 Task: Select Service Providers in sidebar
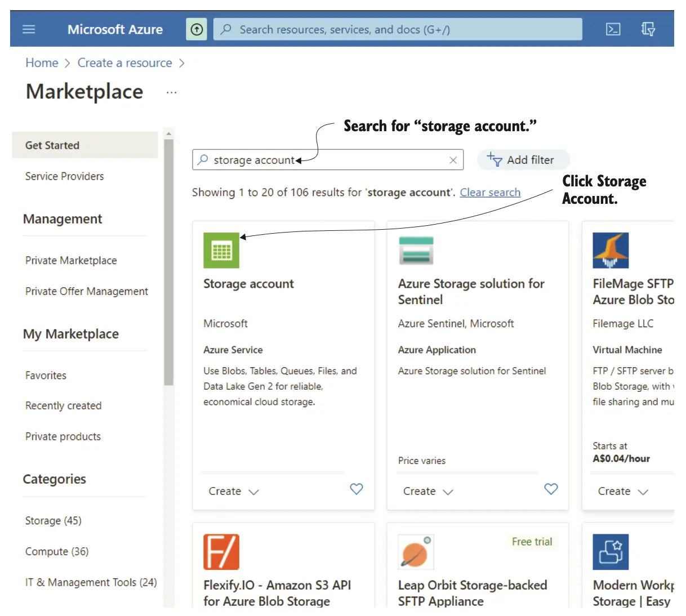point(65,176)
